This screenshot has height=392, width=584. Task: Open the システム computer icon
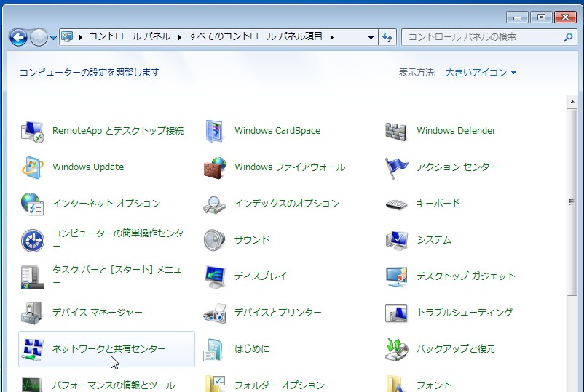pyautogui.click(x=396, y=240)
